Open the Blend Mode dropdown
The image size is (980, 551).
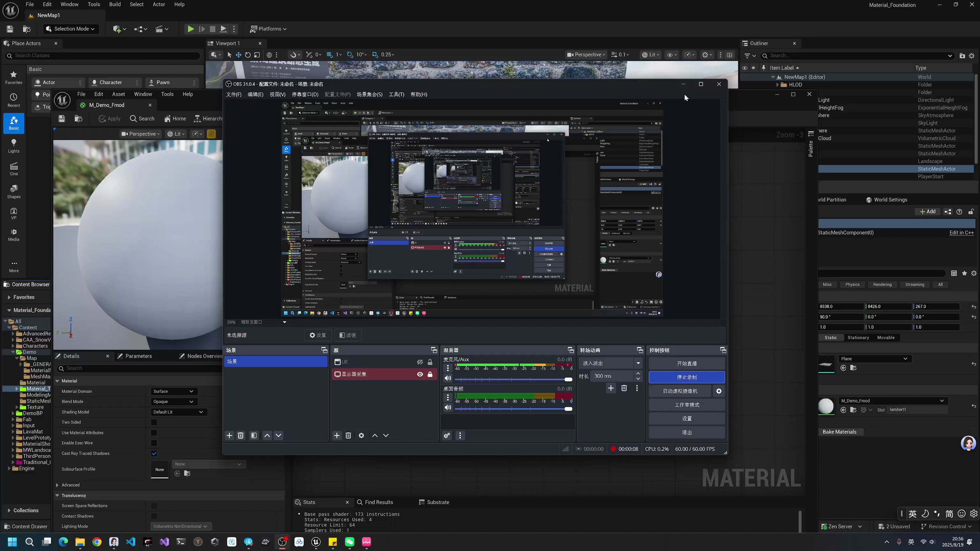[173, 401]
